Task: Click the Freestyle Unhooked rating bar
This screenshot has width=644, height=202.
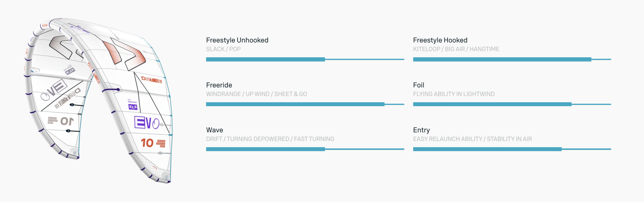Action: click(305, 60)
